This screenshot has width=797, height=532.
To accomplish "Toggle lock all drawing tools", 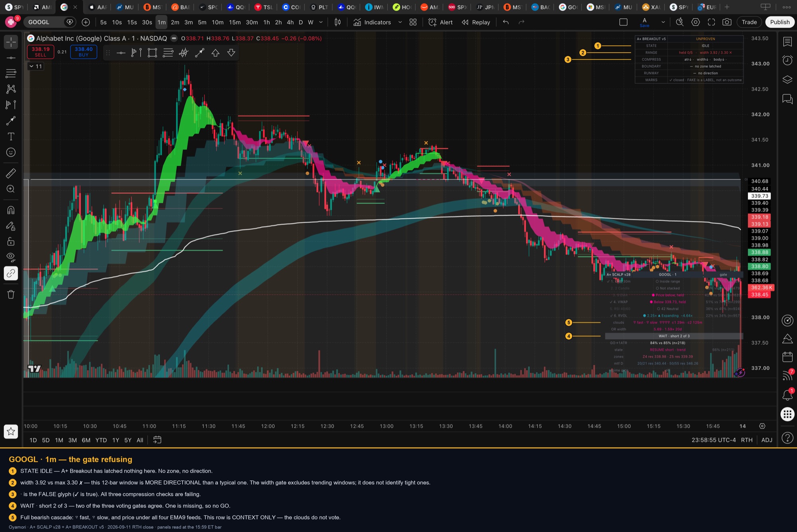I will [x=11, y=241].
